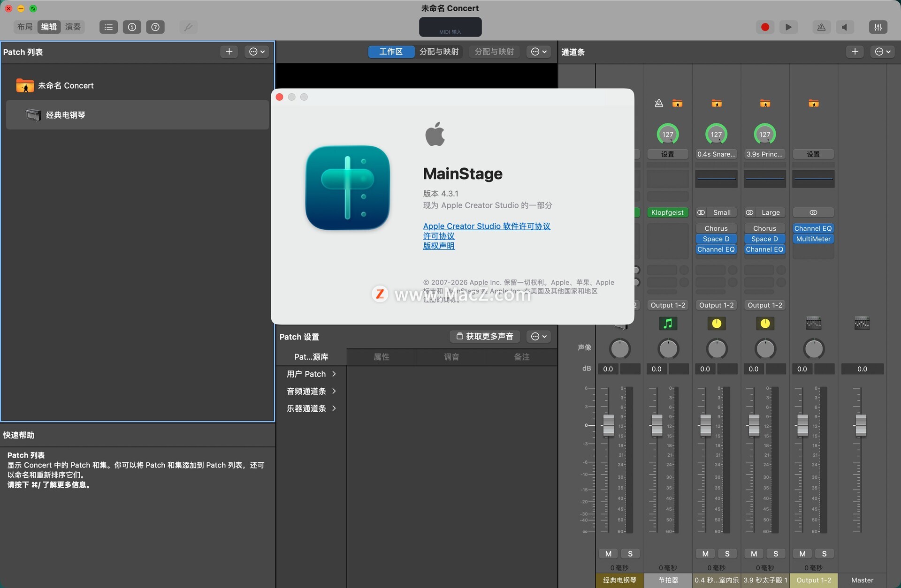
Task: Click the waveform icon on the Master strip
Action: coord(862,323)
